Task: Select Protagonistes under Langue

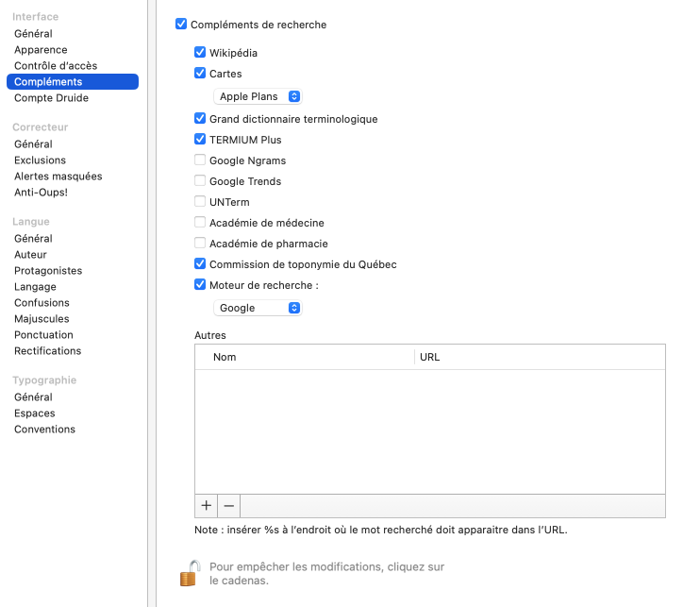Action: [48, 271]
